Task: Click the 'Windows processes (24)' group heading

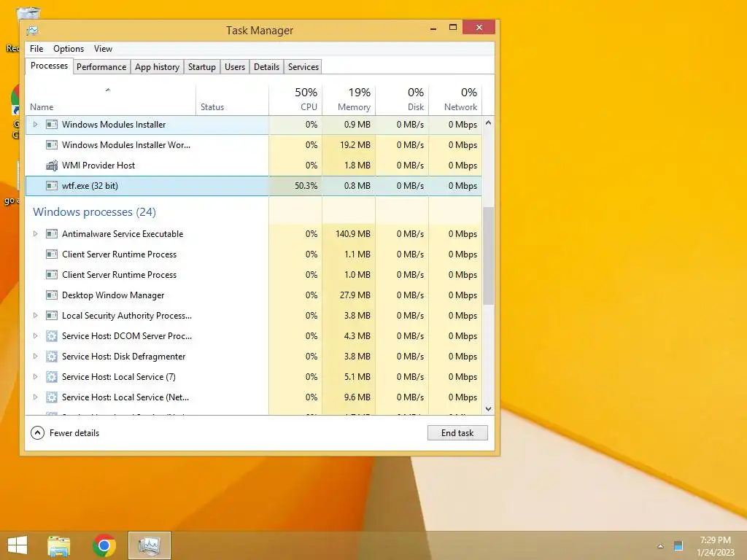Action: tap(94, 212)
